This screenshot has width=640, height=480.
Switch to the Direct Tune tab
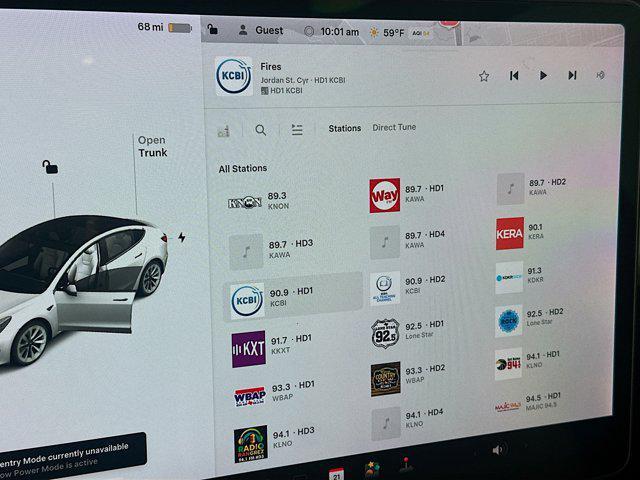[394, 127]
